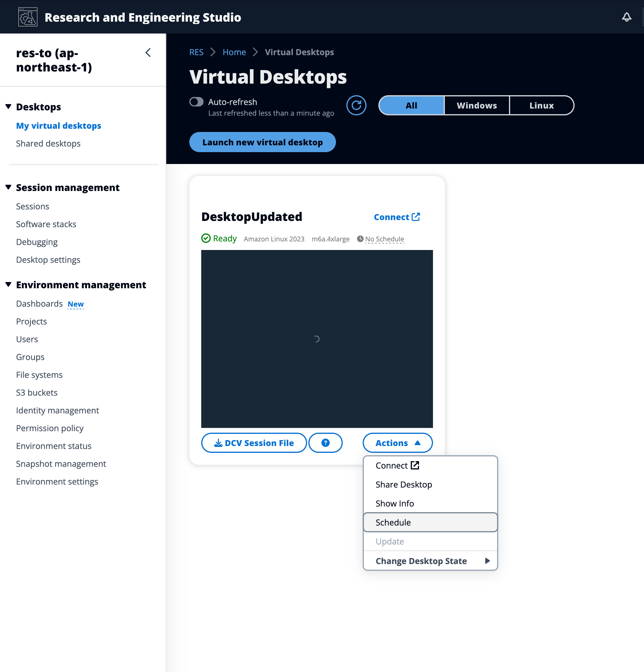Open the help question mark on the desktop card

click(x=325, y=443)
